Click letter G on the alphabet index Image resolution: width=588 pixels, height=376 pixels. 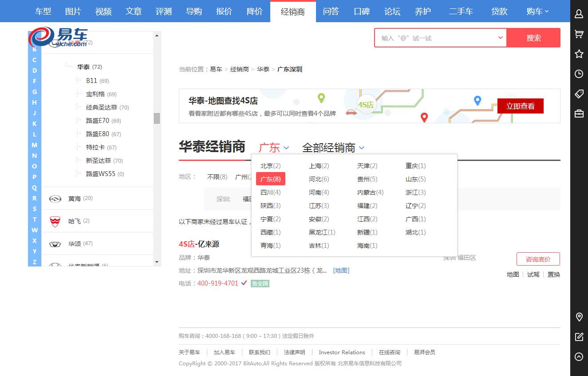click(35, 92)
